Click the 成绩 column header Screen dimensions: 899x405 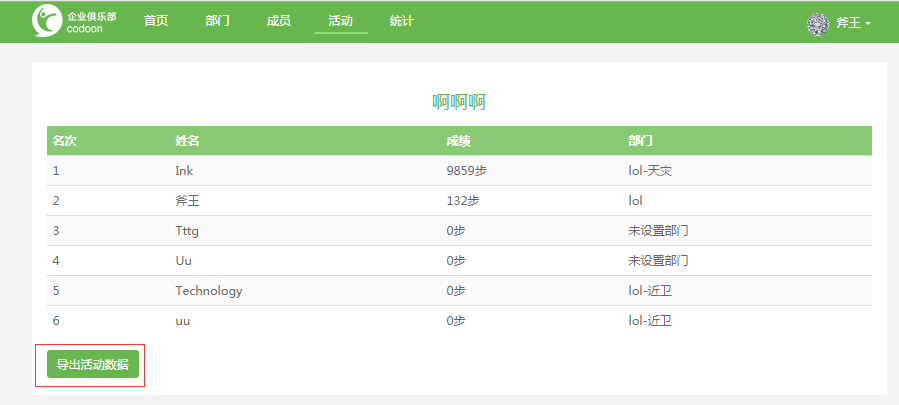(x=459, y=141)
